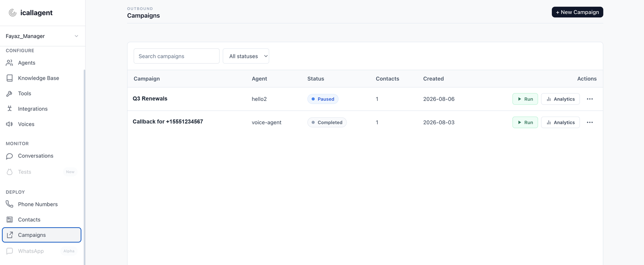
Task: Navigate to Contacts
Action: (x=42, y=220)
